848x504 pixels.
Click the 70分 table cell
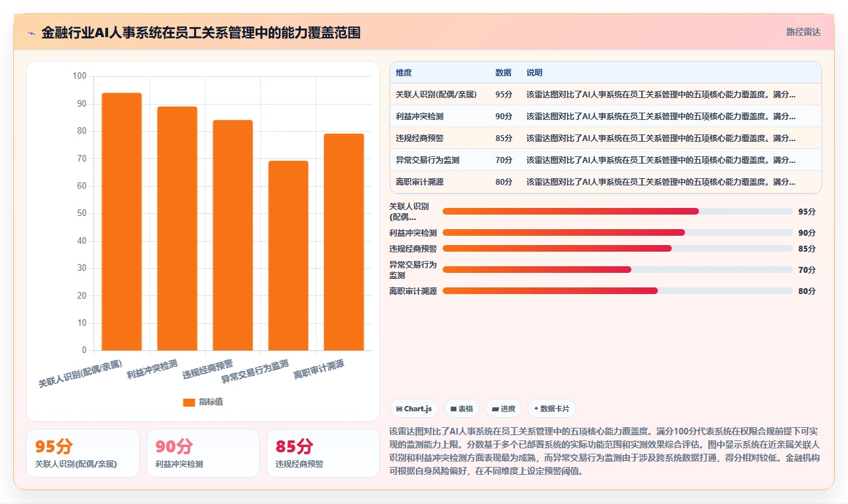[503, 160]
